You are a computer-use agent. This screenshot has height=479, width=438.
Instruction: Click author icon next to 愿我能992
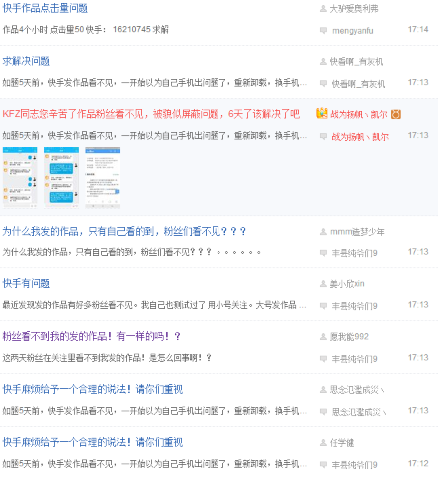[x=323, y=337]
